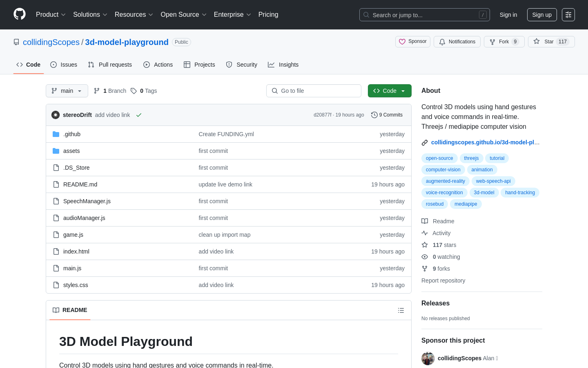Viewport: 588px width, 368px height.
Task: Open the green Code dropdown button
Action: click(390, 91)
